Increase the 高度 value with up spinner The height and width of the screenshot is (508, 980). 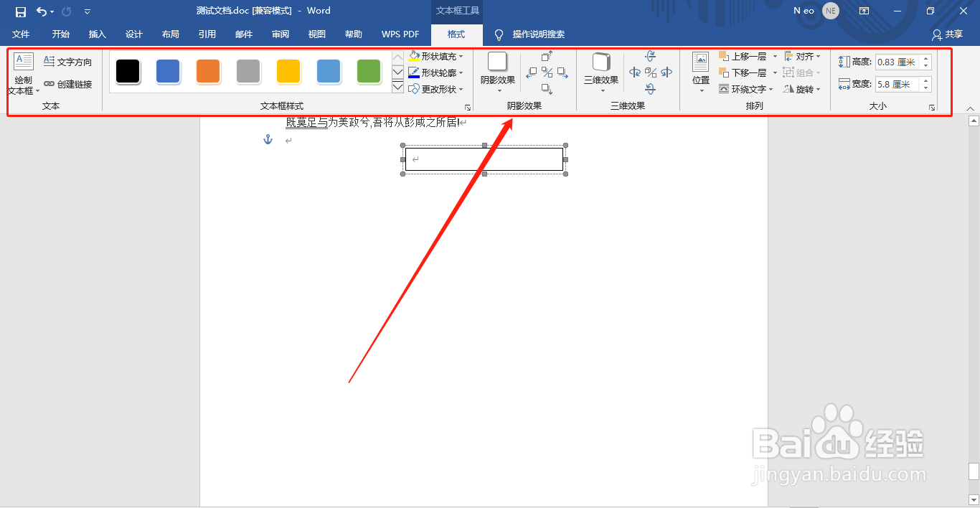coord(925,59)
